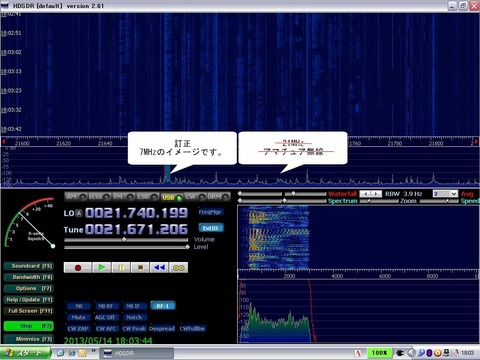Image resolution: width=480 pixels, height=360 pixels.
Task: Click the LO frequency display 0021.740.199
Action: pyautogui.click(x=136, y=213)
